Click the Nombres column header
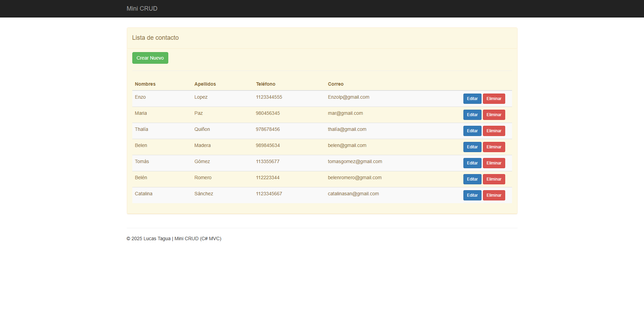 (x=145, y=84)
